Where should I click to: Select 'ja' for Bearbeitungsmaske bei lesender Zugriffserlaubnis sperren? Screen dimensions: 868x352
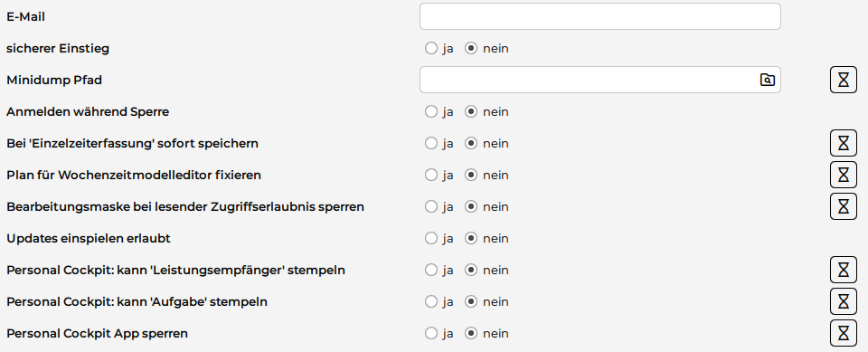click(431, 206)
